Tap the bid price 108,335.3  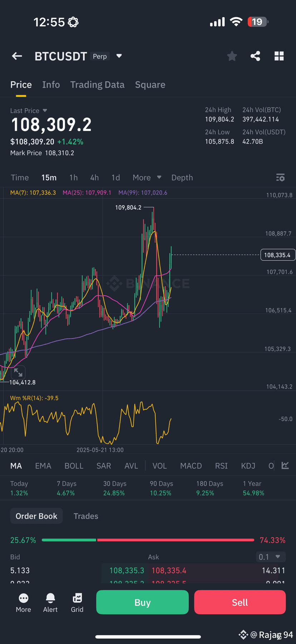point(127,570)
